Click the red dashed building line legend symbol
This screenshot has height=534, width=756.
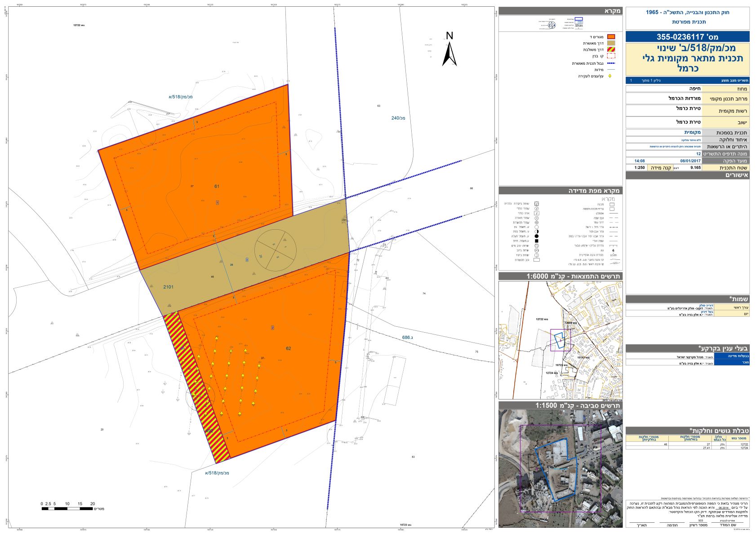[x=610, y=56]
